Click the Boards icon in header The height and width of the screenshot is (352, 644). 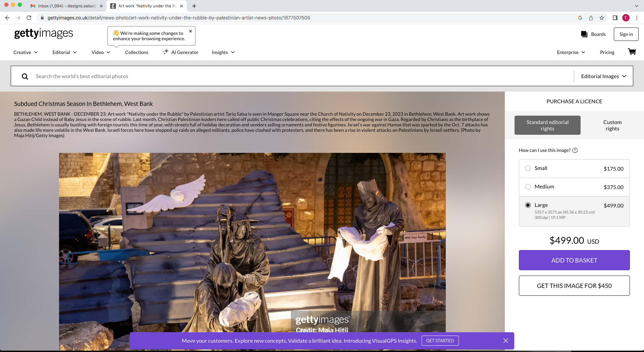[x=584, y=34]
